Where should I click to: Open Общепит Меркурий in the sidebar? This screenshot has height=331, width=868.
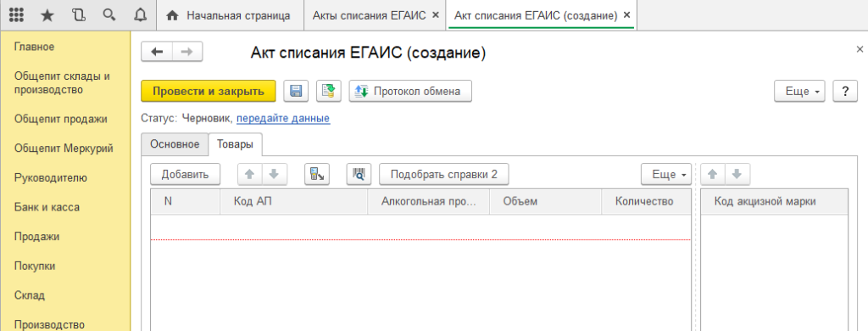tap(64, 148)
